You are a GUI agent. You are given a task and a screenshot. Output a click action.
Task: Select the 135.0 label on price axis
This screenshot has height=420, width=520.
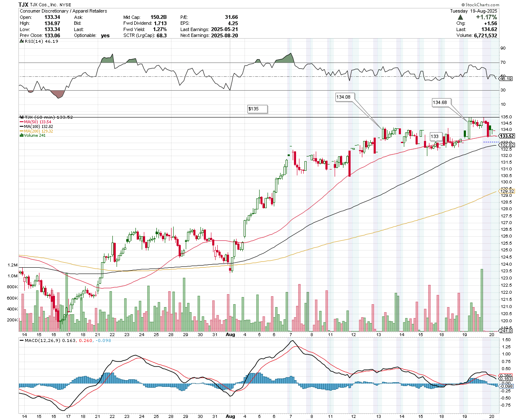[505, 117]
